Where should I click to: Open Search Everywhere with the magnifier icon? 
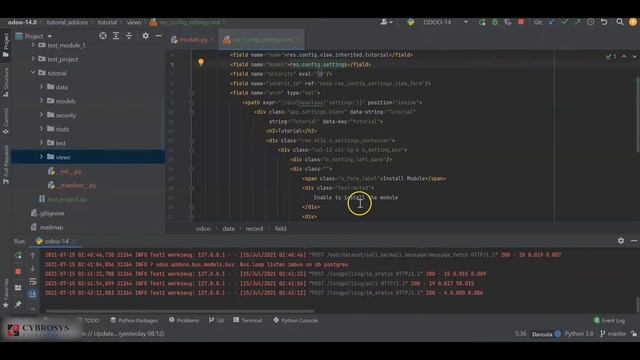620,22
